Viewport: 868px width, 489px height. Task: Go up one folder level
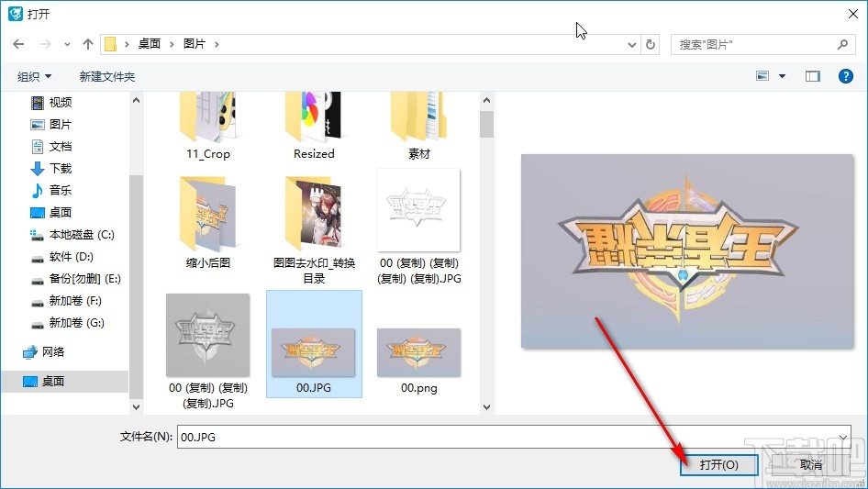tap(87, 44)
